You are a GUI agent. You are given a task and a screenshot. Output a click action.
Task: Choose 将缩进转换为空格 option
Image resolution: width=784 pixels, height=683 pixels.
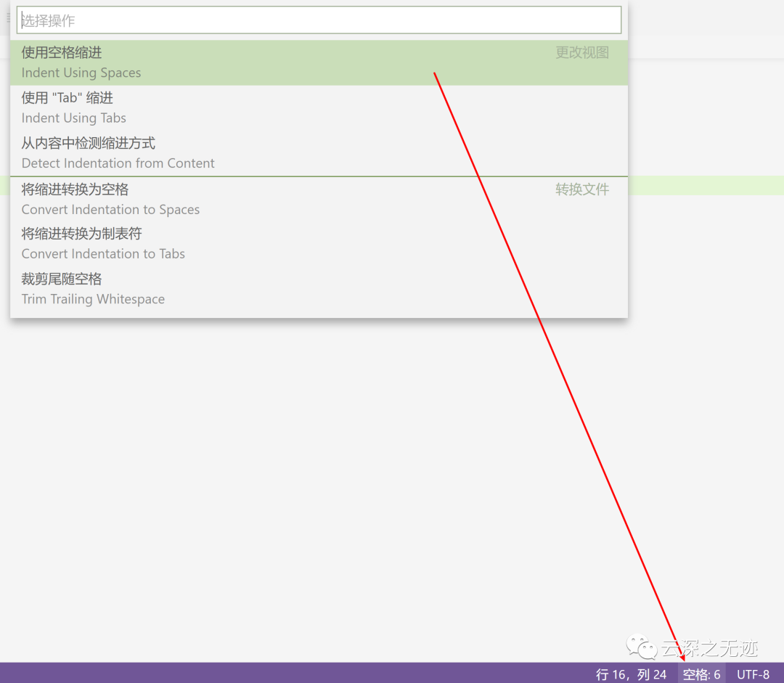tap(319, 199)
